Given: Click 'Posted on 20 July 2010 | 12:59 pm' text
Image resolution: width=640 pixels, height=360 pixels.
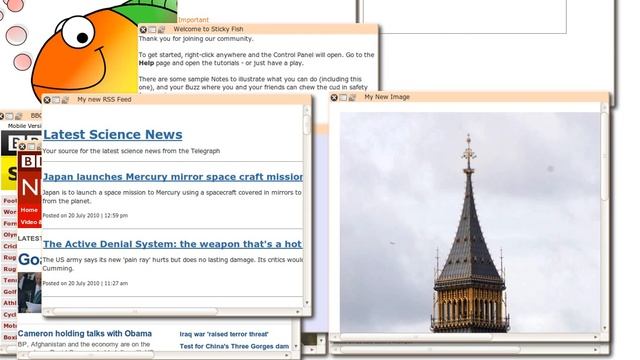Looking at the screenshot, I should [85, 216].
